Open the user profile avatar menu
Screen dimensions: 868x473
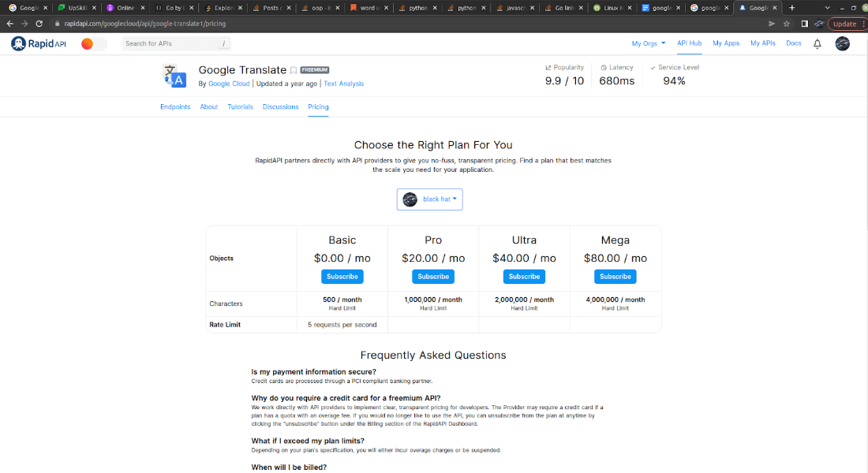(842, 43)
